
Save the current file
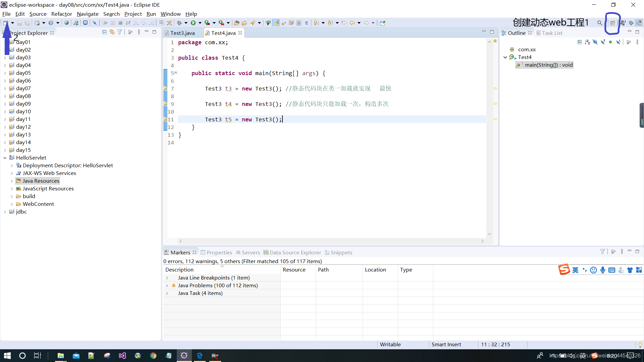point(19,22)
